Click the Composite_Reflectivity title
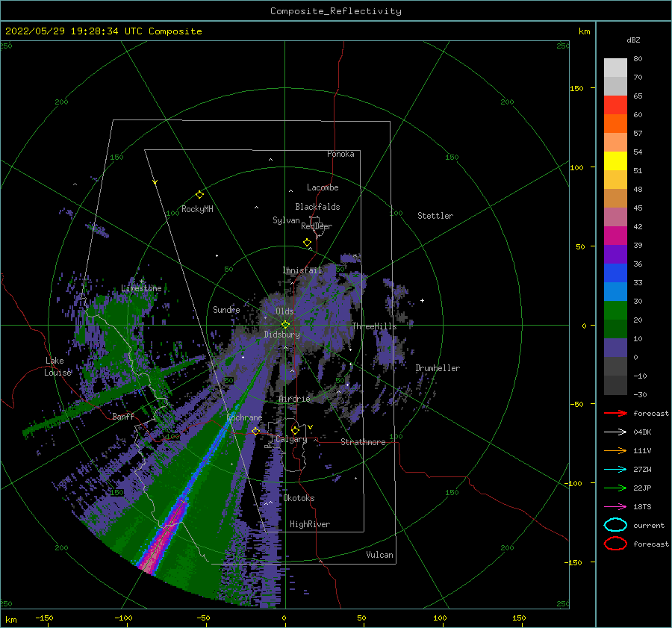 click(x=335, y=11)
